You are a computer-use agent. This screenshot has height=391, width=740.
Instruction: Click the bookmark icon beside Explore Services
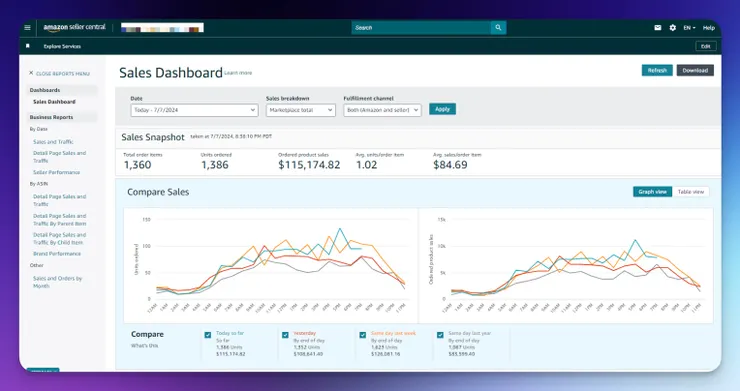(27, 46)
